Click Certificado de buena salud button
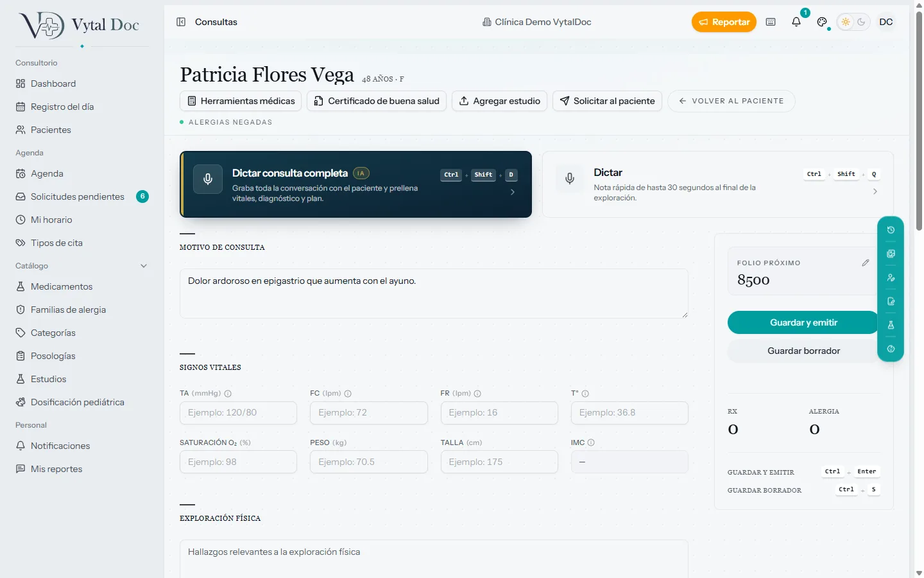The image size is (924, 578). (377, 101)
